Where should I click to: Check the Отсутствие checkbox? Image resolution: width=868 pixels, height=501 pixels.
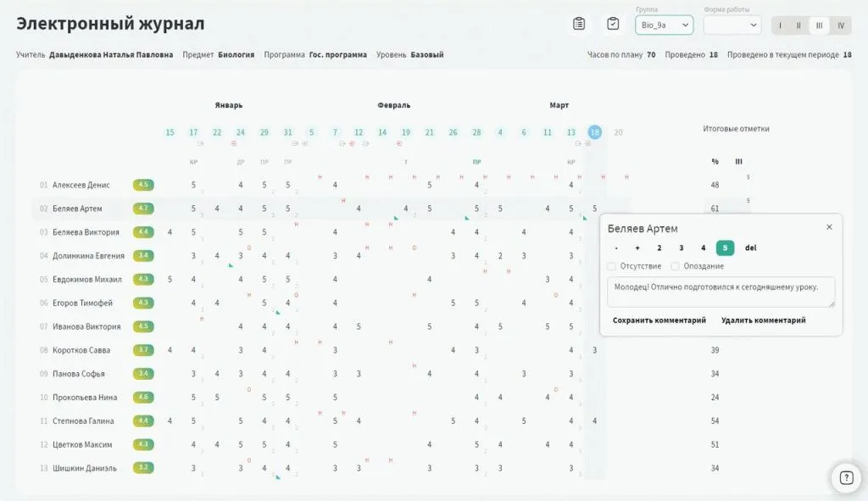click(x=612, y=266)
